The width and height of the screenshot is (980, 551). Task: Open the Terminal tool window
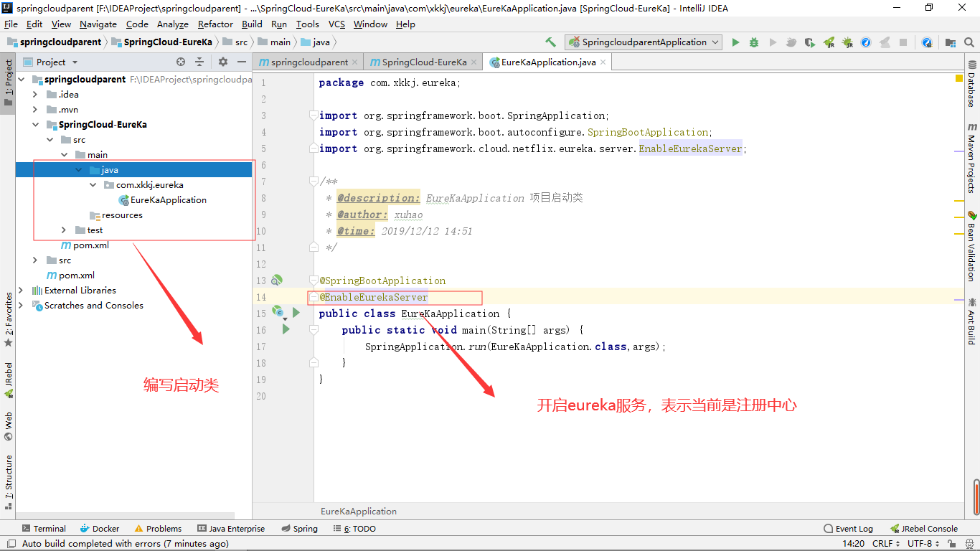(x=44, y=529)
